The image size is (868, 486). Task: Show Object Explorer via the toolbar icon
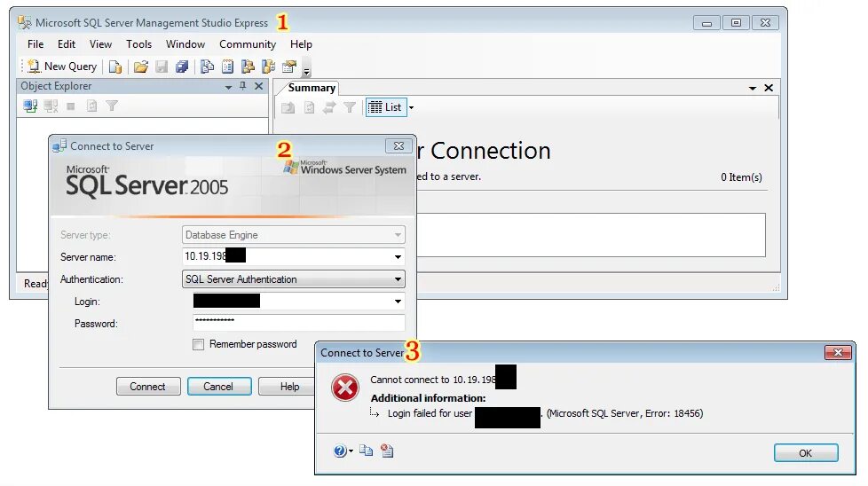(x=248, y=67)
